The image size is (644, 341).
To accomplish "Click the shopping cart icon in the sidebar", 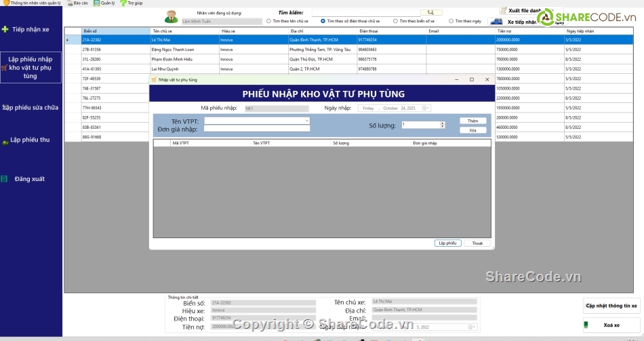I will coord(4,68).
